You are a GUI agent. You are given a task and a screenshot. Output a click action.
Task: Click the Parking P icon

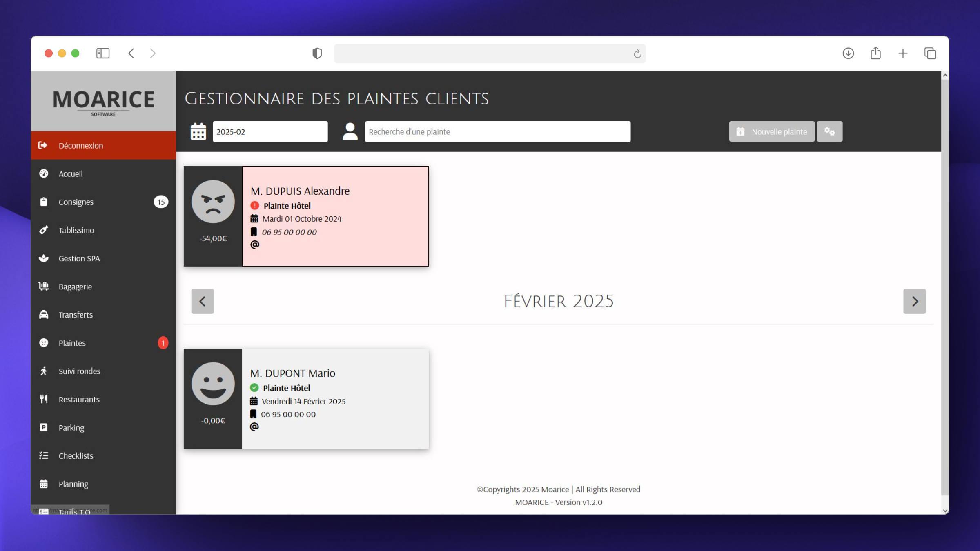tap(44, 427)
